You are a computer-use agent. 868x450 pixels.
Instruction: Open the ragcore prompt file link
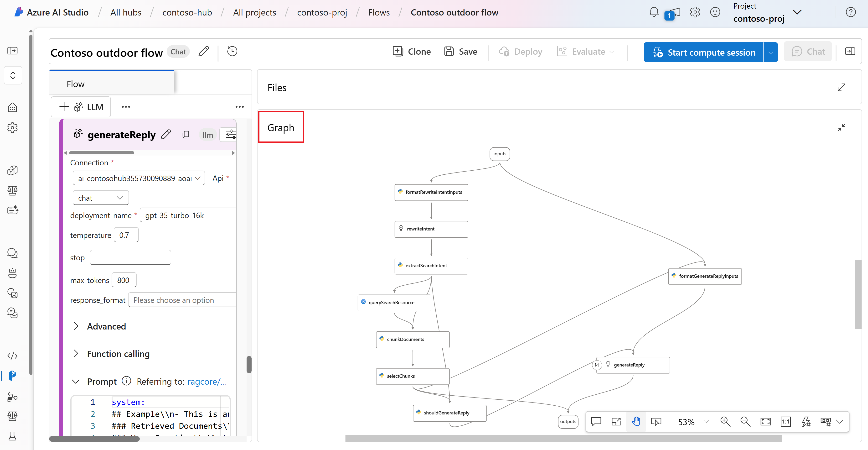(x=207, y=381)
